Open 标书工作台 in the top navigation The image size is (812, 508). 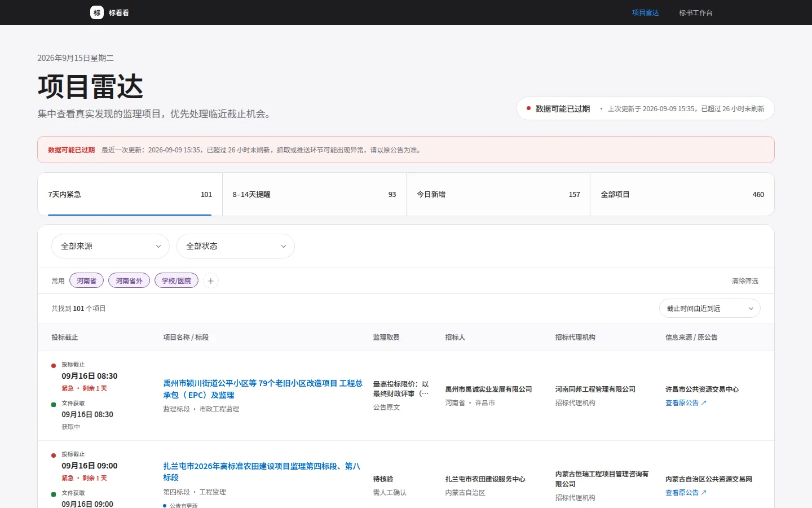pyautogui.click(x=696, y=12)
